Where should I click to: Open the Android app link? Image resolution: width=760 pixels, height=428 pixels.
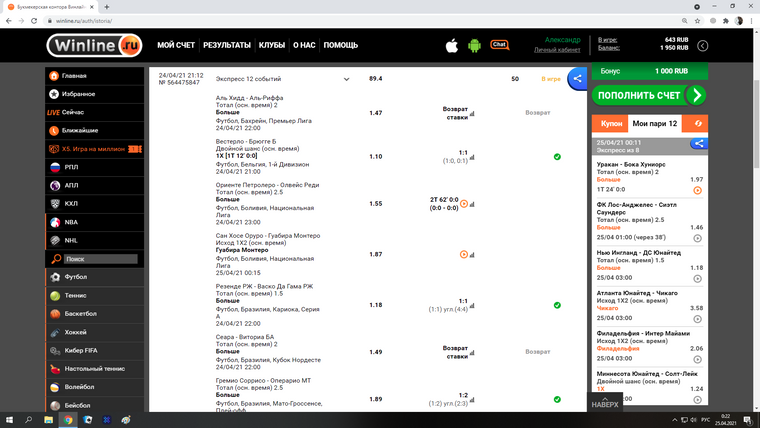click(x=475, y=46)
